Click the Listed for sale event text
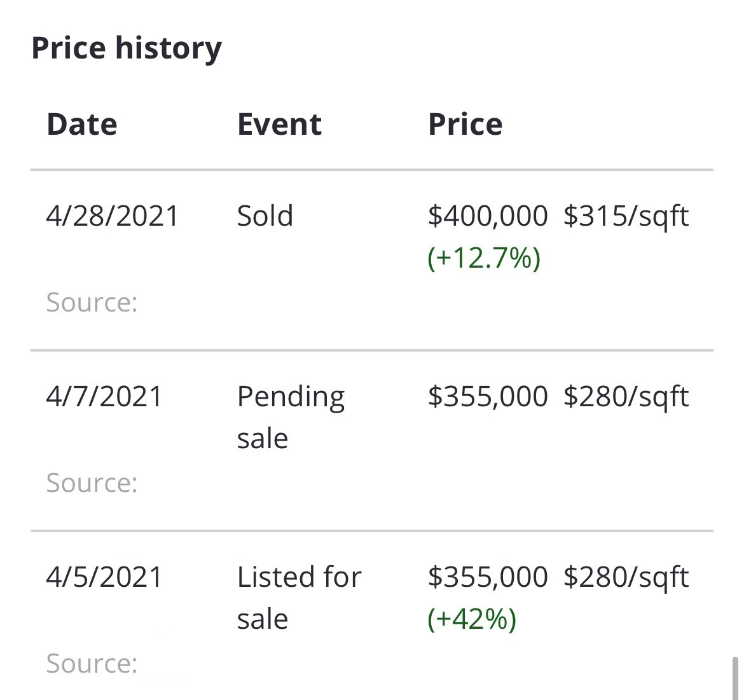 pos(300,598)
